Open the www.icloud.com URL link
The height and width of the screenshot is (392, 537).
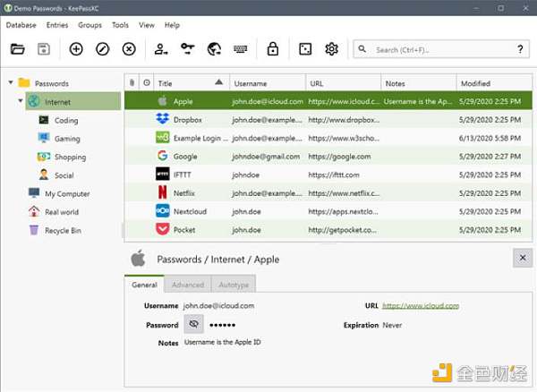pyautogui.click(x=421, y=305)
